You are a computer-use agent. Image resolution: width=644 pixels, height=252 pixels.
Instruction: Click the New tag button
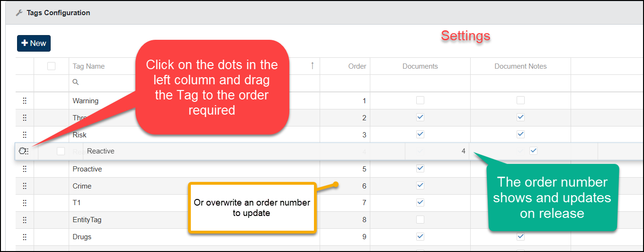(34, 43)
